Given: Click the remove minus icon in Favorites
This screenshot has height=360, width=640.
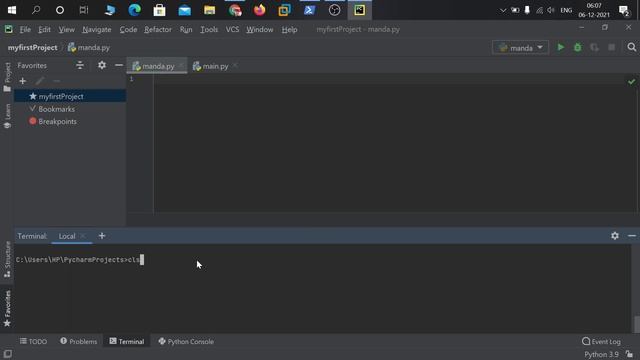Looking at the screenshot, I should (57, 81).
